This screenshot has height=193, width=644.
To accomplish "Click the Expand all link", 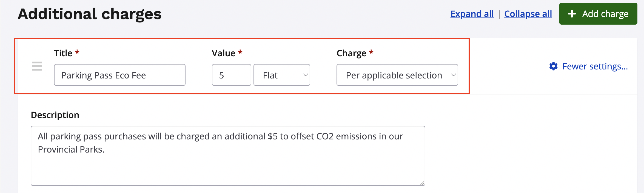I will point(472,14).
